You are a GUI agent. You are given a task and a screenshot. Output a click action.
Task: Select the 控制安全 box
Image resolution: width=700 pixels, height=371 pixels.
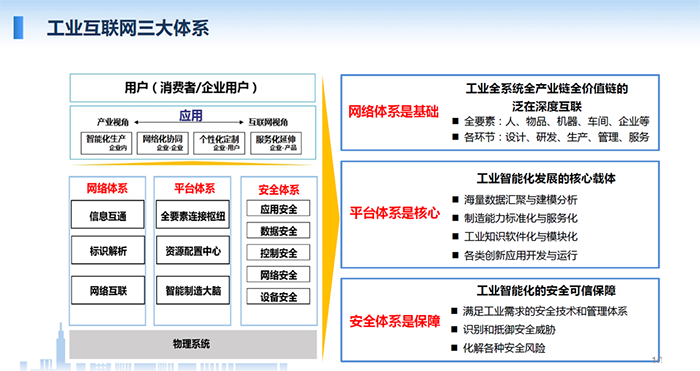point(278,253)
